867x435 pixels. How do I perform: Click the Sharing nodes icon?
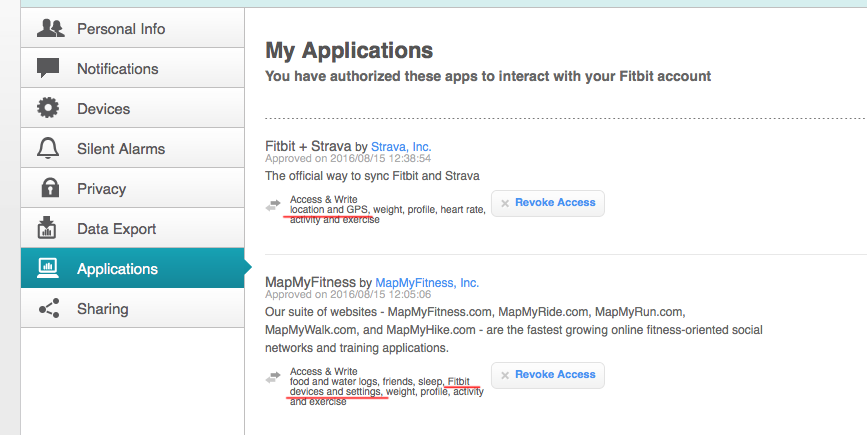49,308
